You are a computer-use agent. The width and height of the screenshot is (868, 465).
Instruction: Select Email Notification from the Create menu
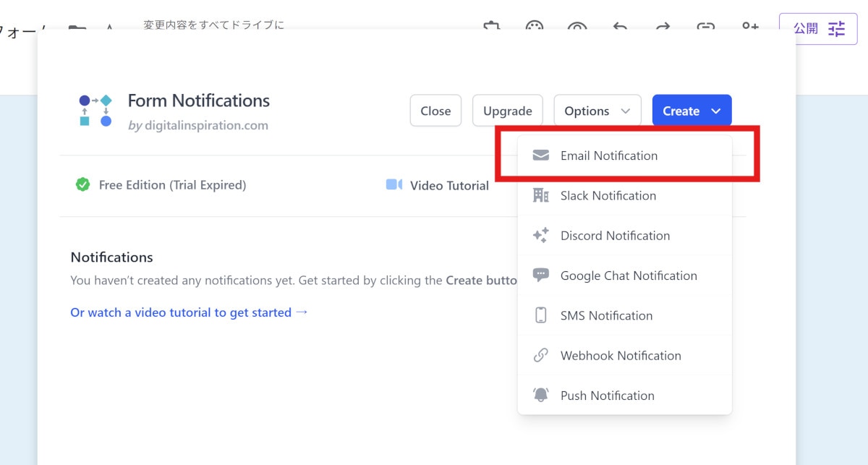(609, 155)
